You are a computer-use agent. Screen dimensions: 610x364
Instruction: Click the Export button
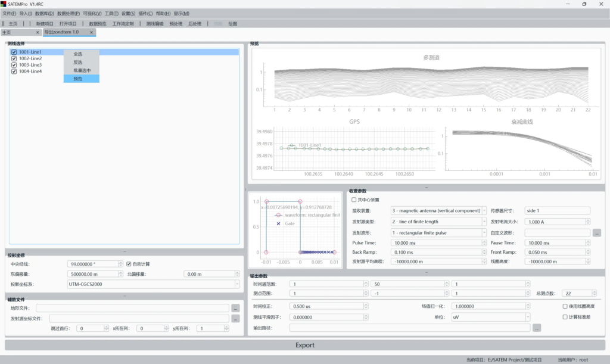(304, 345)
